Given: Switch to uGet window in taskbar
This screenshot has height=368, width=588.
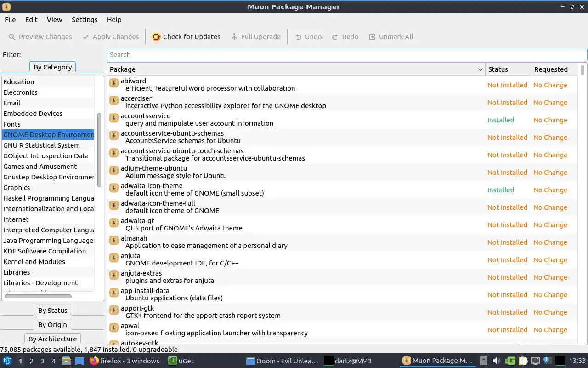Looking at the screenshot, I should point(181,361).
